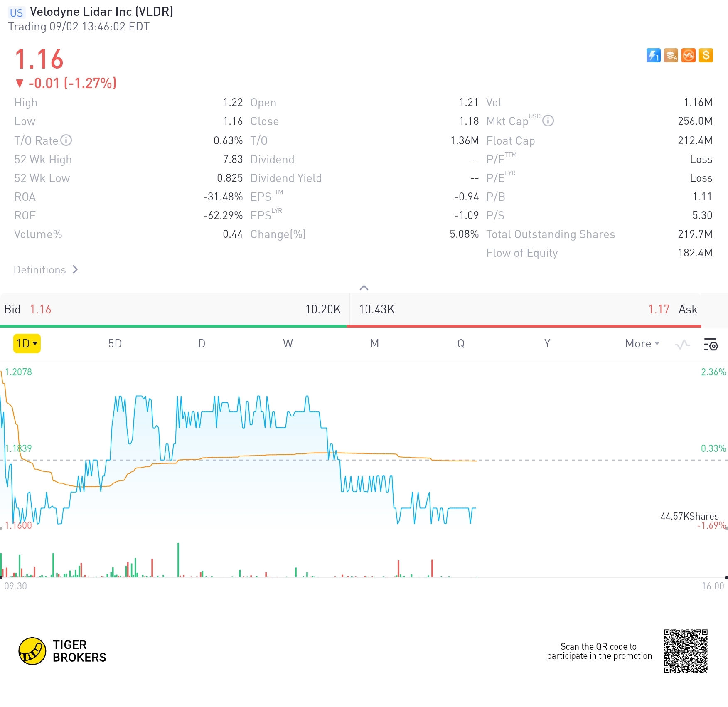
Task: Switch to the M monthly chart tab
Action: click(374, 344)
